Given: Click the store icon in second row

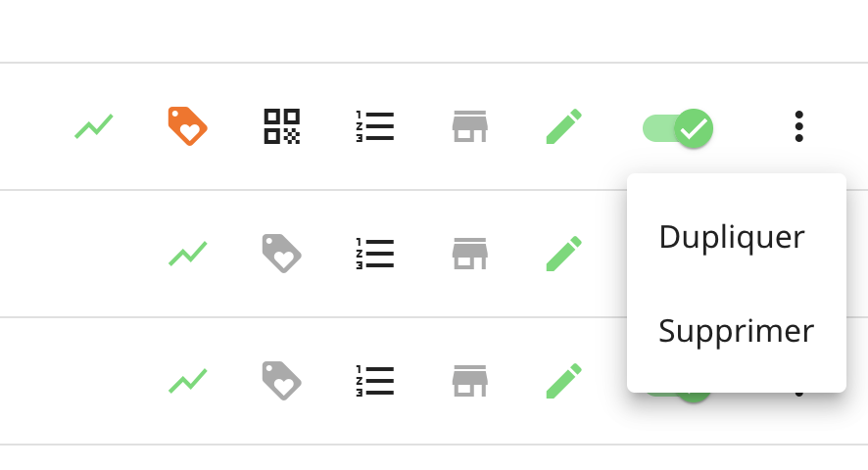Looking at the screenshot, I should [x=470, y=254].
